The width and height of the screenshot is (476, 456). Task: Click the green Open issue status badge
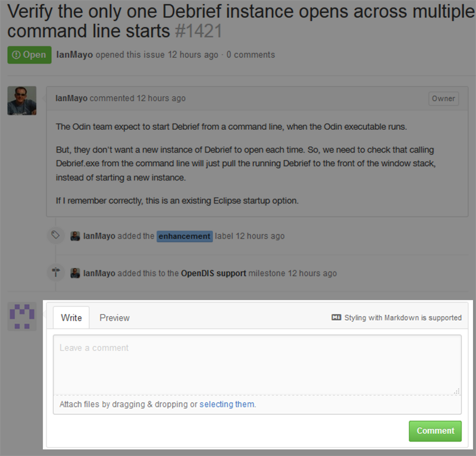[29, 55]
